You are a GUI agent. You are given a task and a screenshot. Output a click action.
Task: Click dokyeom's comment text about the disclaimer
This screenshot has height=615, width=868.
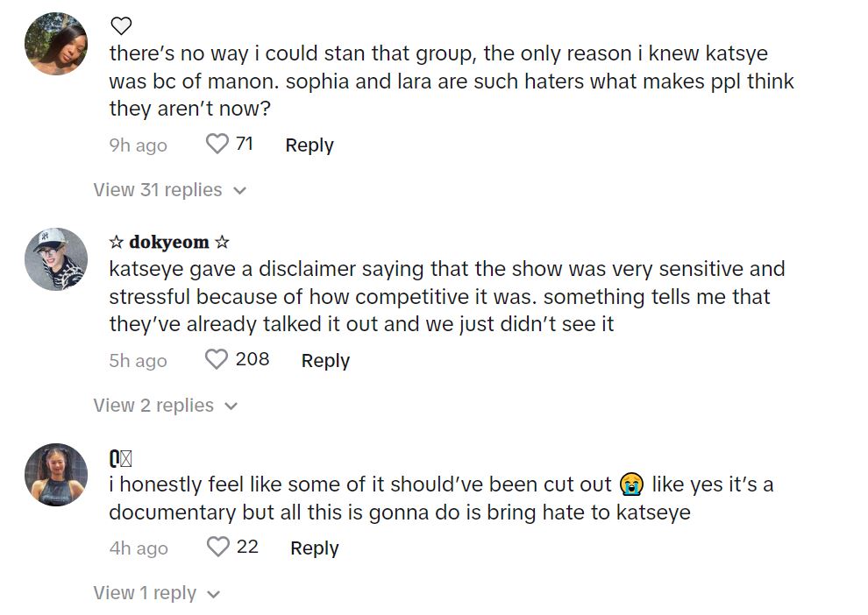tap(447, 296)
